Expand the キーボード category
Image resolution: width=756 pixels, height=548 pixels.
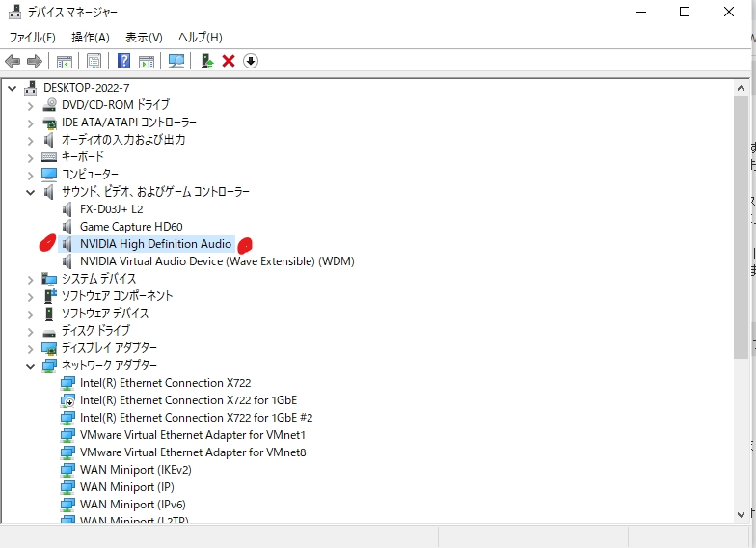pyautogui.click(x=31, y=158)
